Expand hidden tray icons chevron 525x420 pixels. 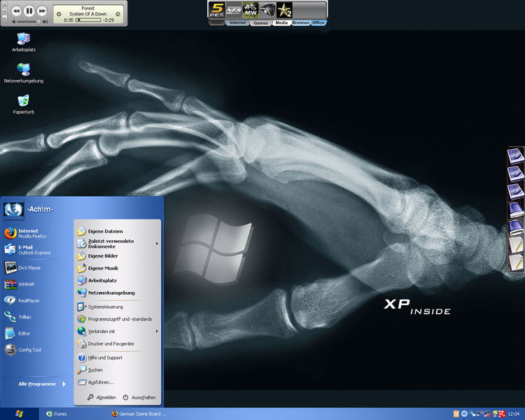[464, 414]
